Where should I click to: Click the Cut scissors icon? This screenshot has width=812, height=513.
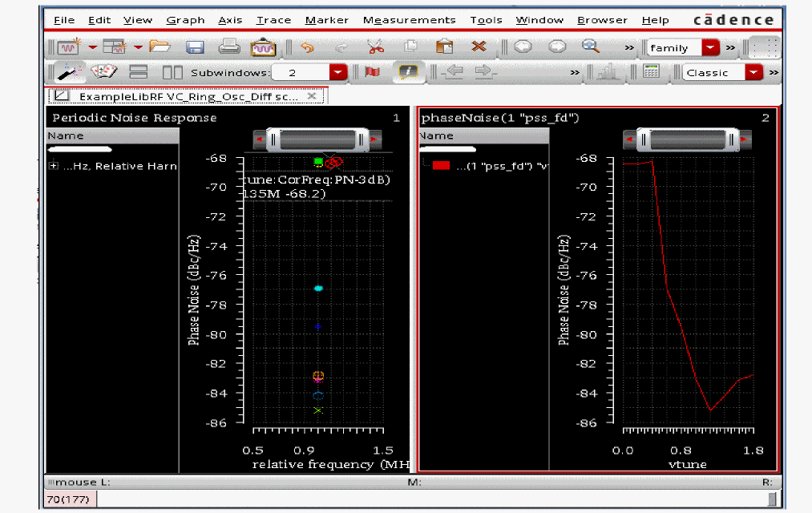tap(375, 47)
